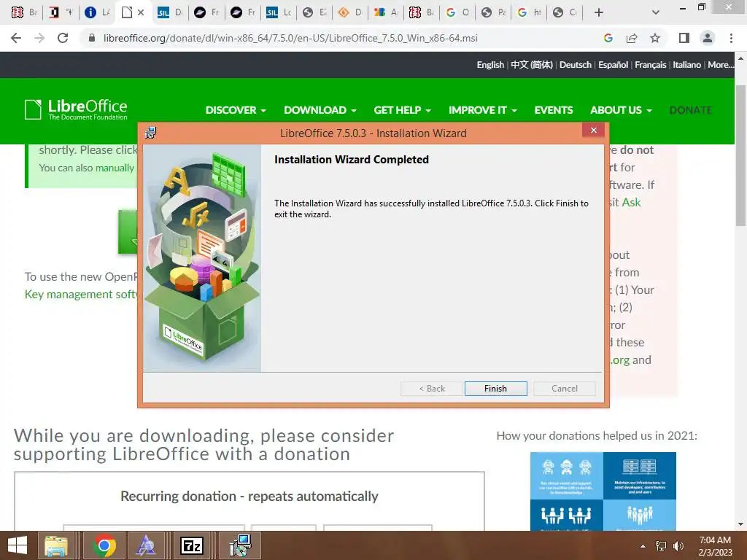
Task: Click the DONATE navigation link
Action: tap(690, 110)
